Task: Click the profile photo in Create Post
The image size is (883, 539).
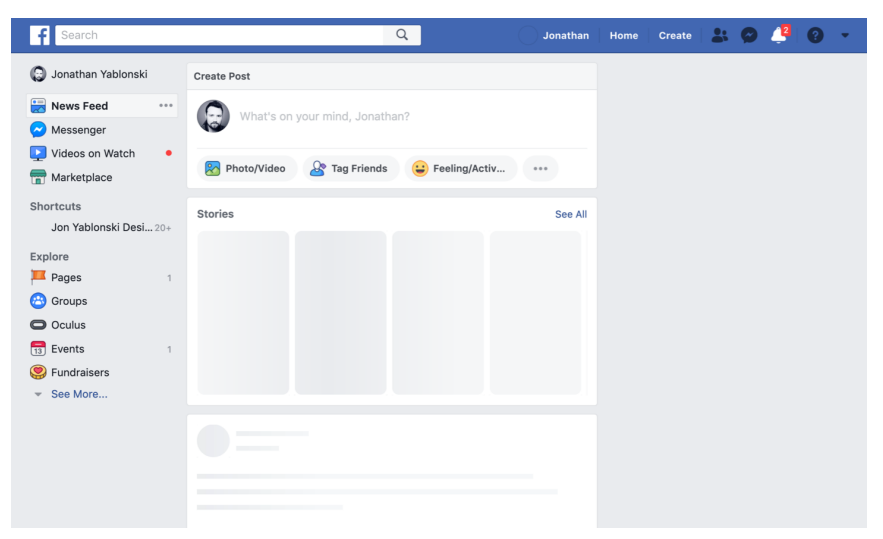Action: click(x=213, y=117)
